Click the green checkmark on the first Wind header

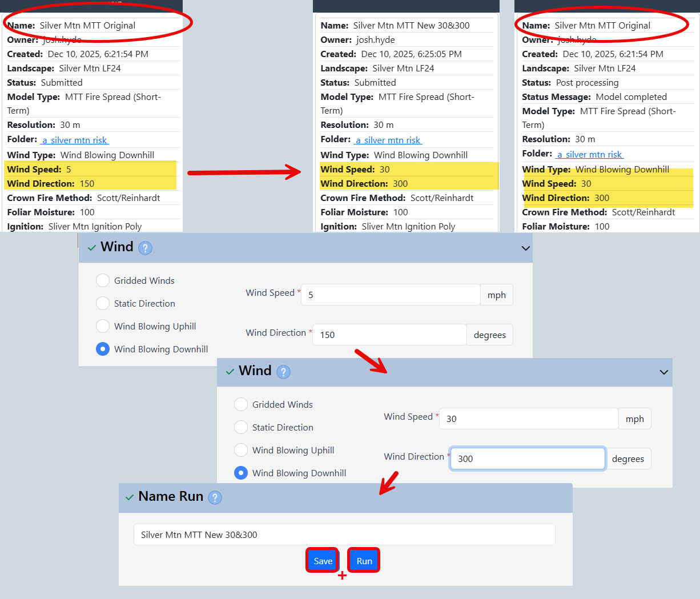pyautogui.click(x=92, y=247)
